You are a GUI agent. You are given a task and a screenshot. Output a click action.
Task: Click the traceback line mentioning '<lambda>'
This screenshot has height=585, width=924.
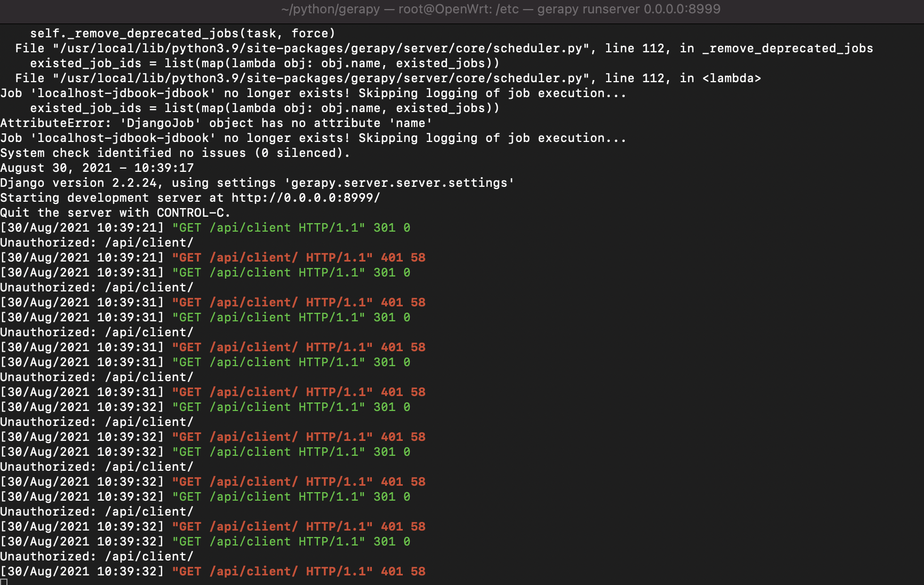click(388, 78)
